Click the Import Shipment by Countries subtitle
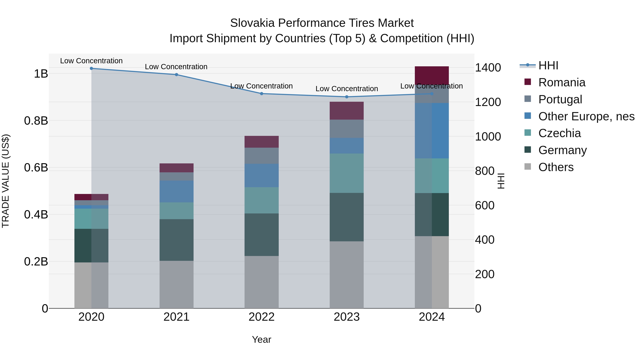Image resolution: width=644 pixels, height=362 pixels. coord(322,38)
